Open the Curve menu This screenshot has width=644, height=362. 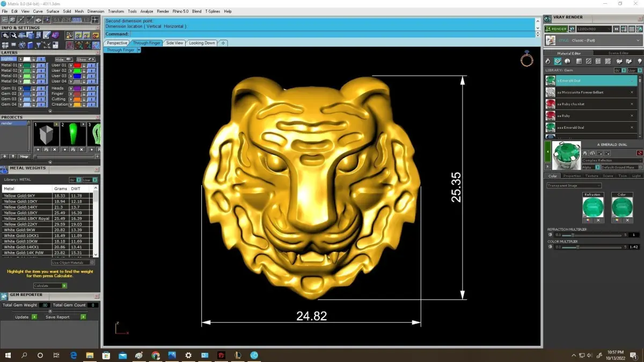(x=38, y=11)
